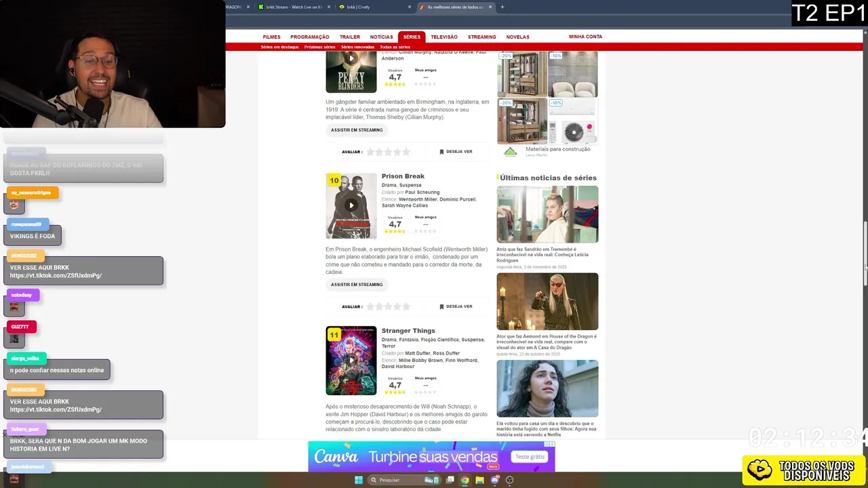This screenshot has height=488, width=868.
Task: Open the Suspense genre link under Prison Break
Action: pyautogui.click(x=410, y=185)
